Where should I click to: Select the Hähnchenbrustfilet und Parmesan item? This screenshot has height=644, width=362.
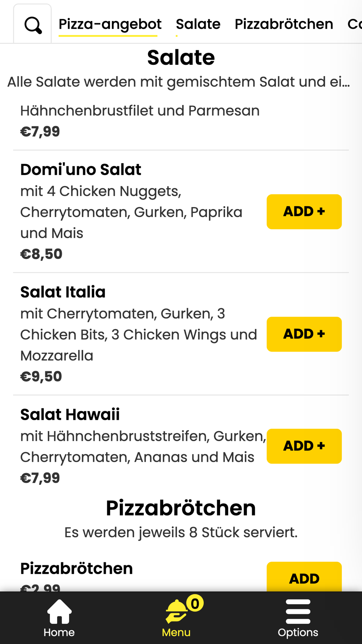[x=140, y=111]
